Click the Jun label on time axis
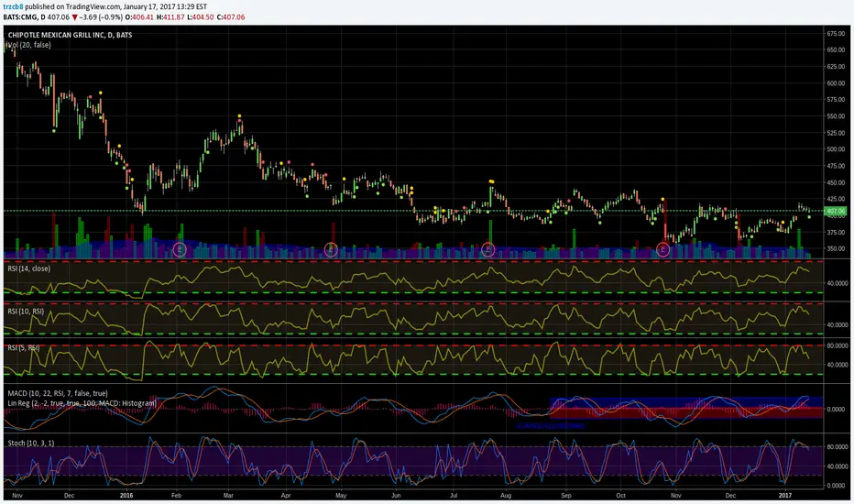Image resolution: width=854 pixels, height=504 pixels. (x=396, y=496)
